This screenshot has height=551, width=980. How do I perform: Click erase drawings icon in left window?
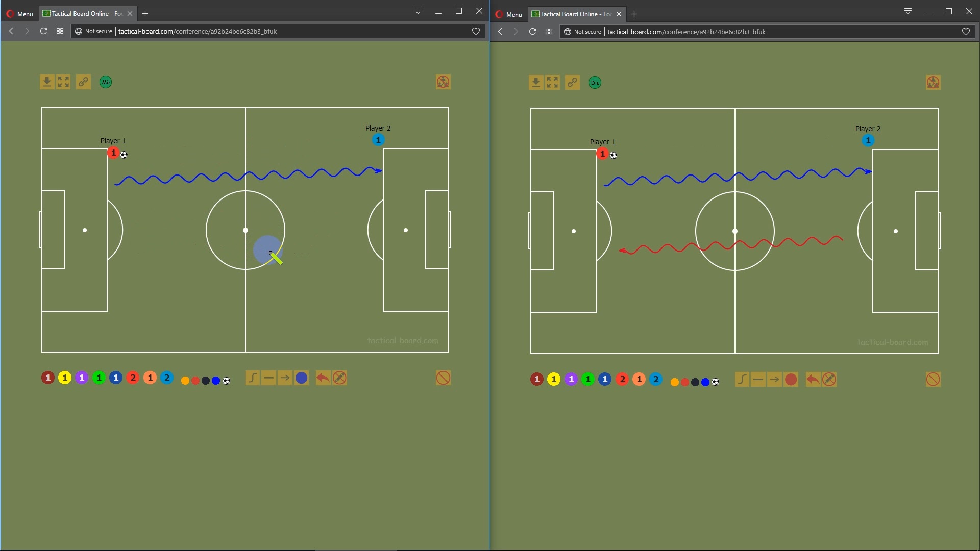pos(339,378)
